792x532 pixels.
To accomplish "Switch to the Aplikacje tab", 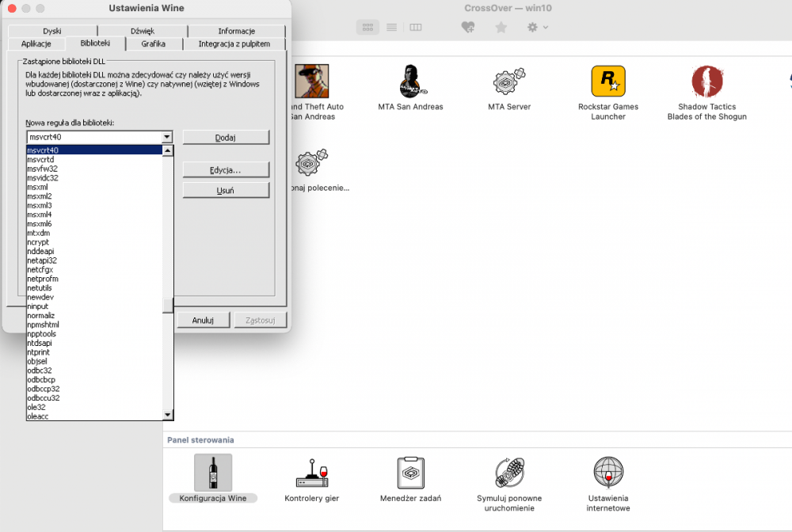I will (x=36, y=44).
